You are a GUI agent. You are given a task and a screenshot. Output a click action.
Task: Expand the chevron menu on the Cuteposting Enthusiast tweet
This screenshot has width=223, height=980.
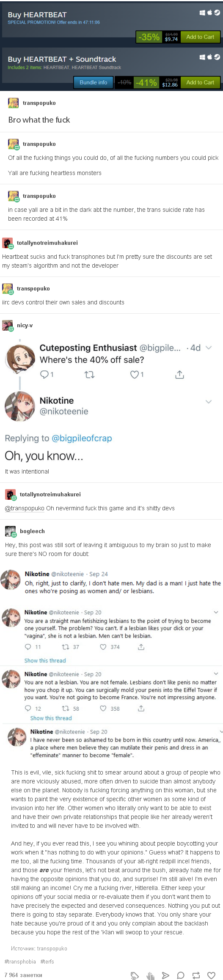click(209, 348)
